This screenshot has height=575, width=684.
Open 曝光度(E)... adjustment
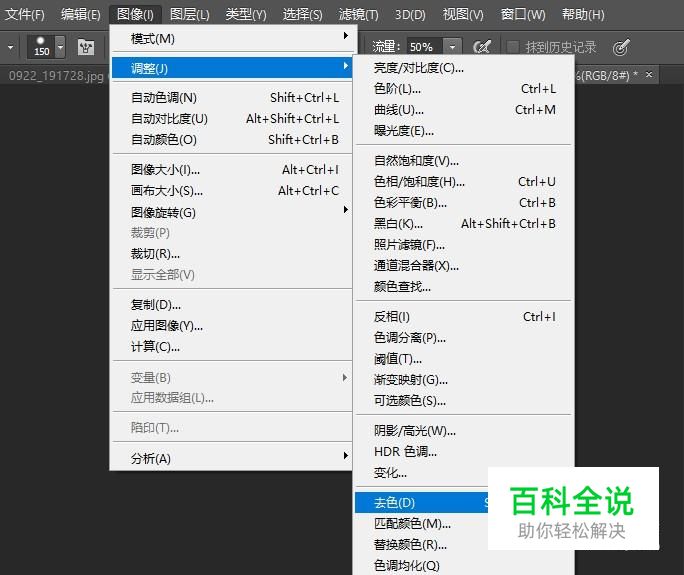pyautogui.click(x=463, y=130)
